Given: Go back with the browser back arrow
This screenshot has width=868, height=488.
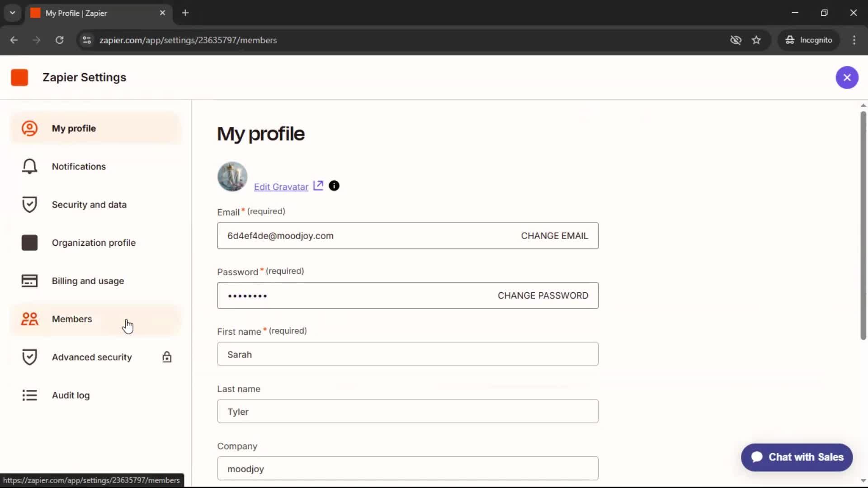Looking at the screenshot, I should [x=14, y=40].
